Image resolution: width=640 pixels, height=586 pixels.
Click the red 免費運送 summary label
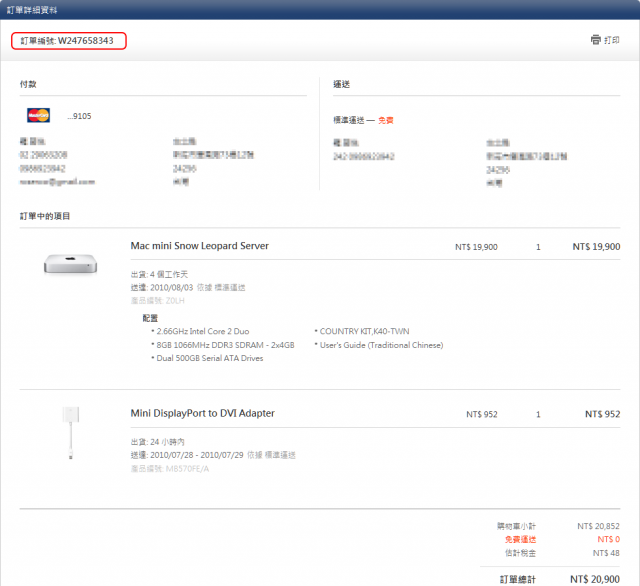[520, 539]
